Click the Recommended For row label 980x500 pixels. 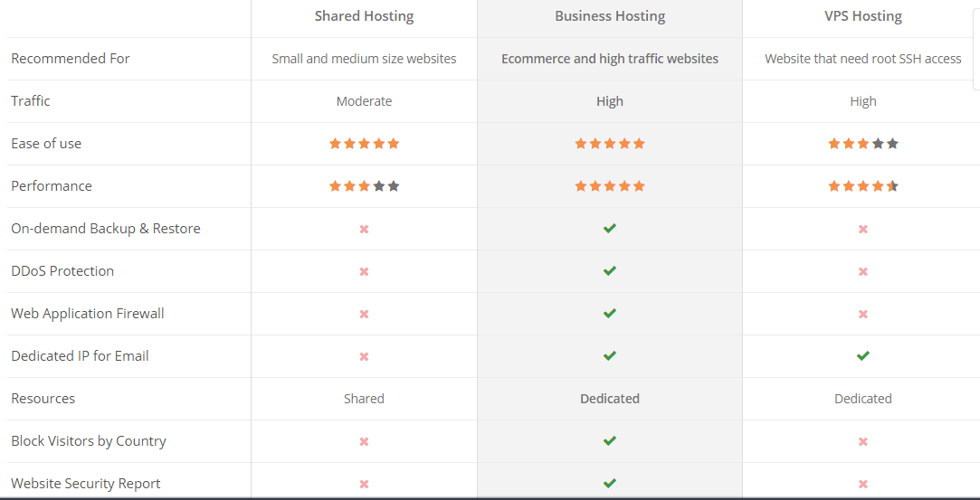click(71, 59)
